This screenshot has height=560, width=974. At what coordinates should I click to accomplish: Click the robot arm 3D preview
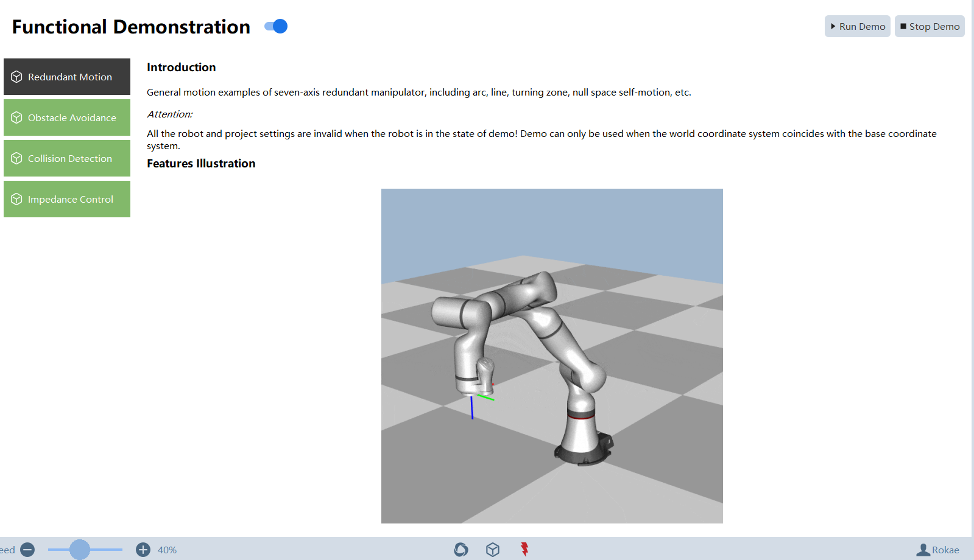552,356
